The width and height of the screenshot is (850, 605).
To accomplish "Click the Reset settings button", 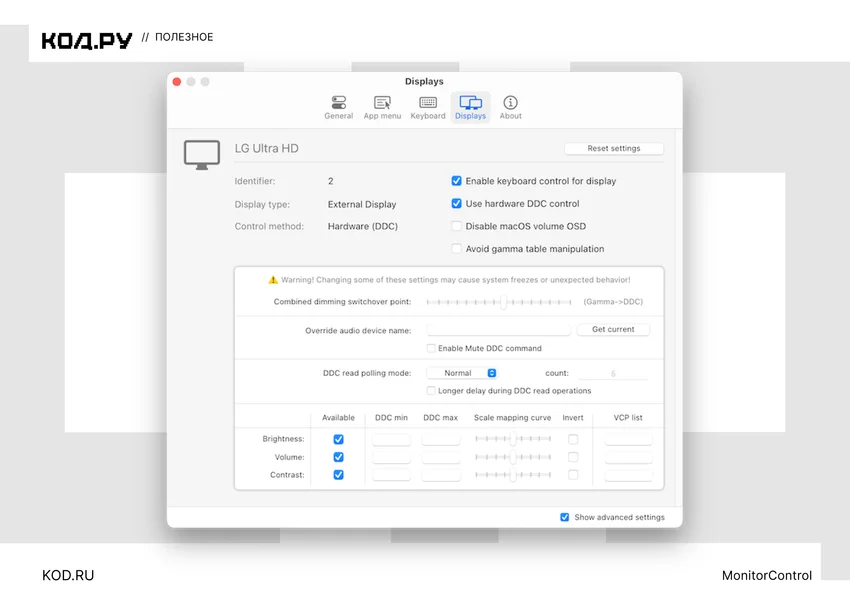I will pos(614,149).
